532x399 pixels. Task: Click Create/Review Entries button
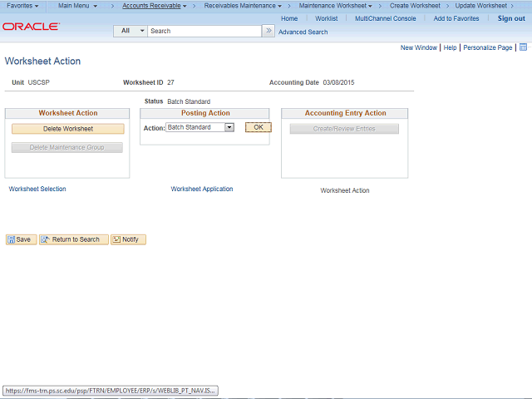[344, 129]
